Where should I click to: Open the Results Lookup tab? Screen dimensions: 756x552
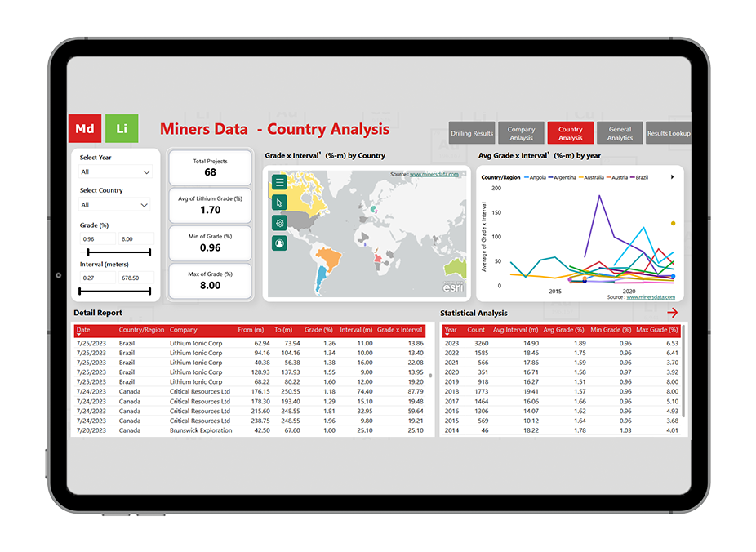tap(669, 133)
